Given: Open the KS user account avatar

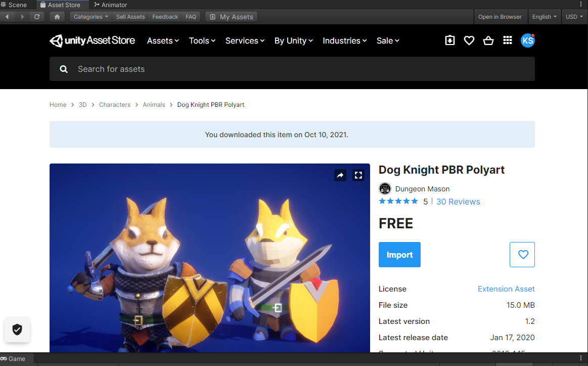Looking at the screenshot, I should coord(528,40).
